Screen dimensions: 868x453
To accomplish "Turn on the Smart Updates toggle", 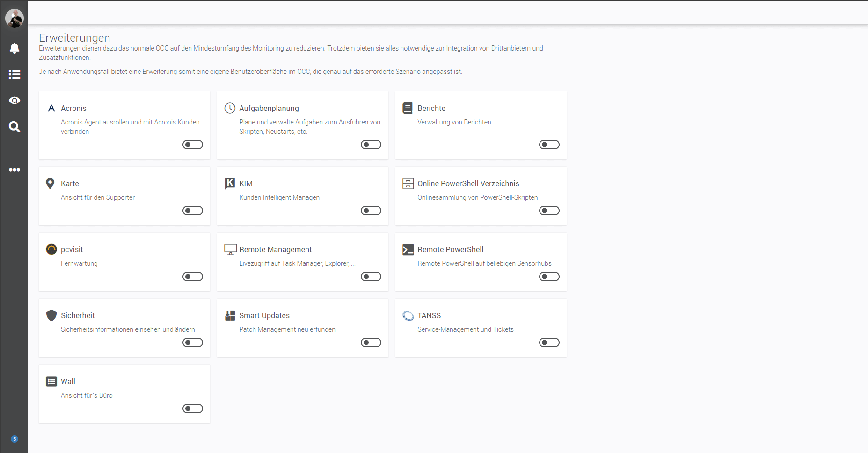I will (x=371, y=343).
